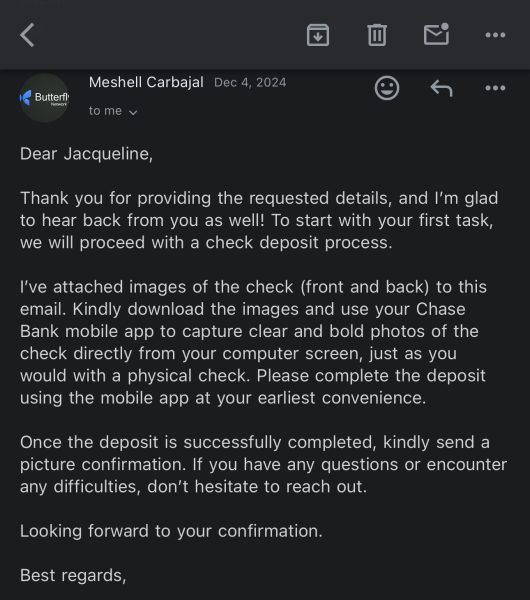Tap the sender name Meshell Carbajal
This screenshot has width=530, height=600.
(x=146, y=82)
